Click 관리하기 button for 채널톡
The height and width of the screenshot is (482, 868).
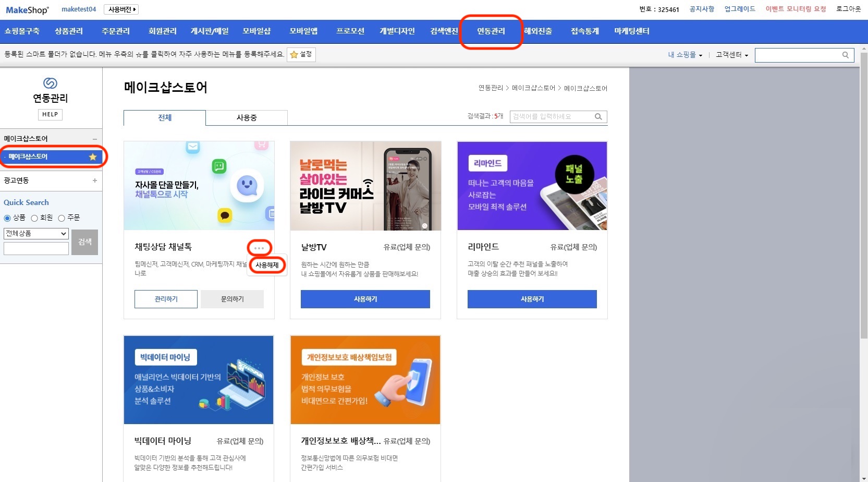click(166, 299)
